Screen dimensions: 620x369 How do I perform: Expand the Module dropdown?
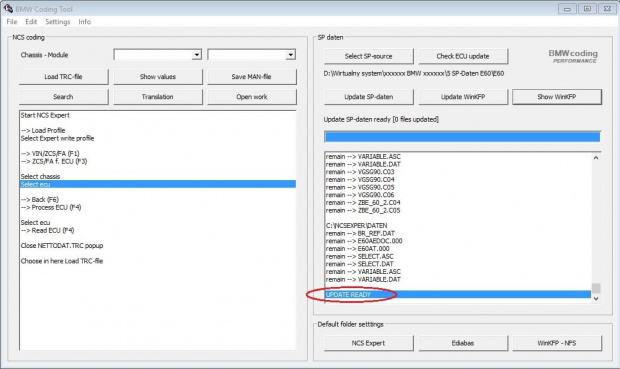[x=291, y=55]
